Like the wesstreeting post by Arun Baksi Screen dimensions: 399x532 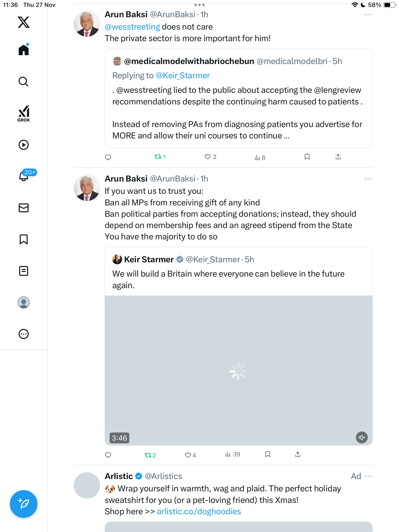(x=208, y=157)
